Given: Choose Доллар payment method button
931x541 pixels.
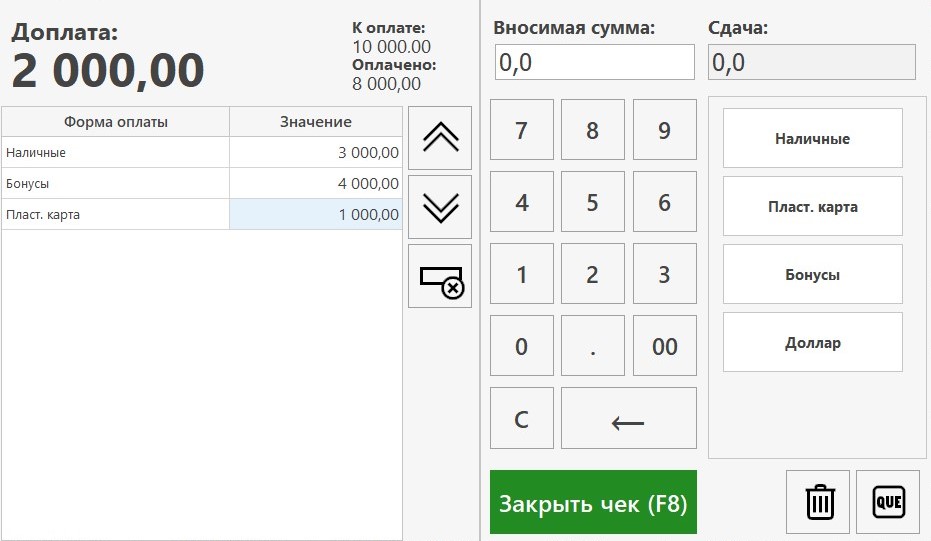Looking at the screenshot, I should [x=812, y=342].
